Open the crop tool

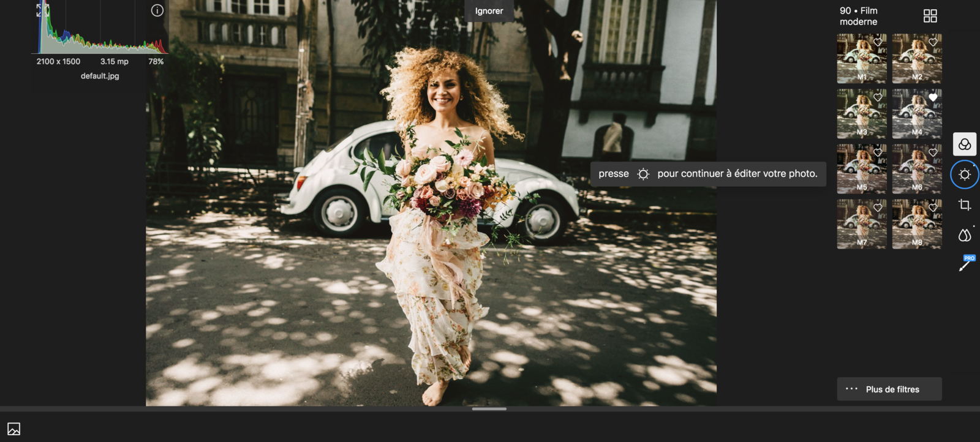coord(965,205)
